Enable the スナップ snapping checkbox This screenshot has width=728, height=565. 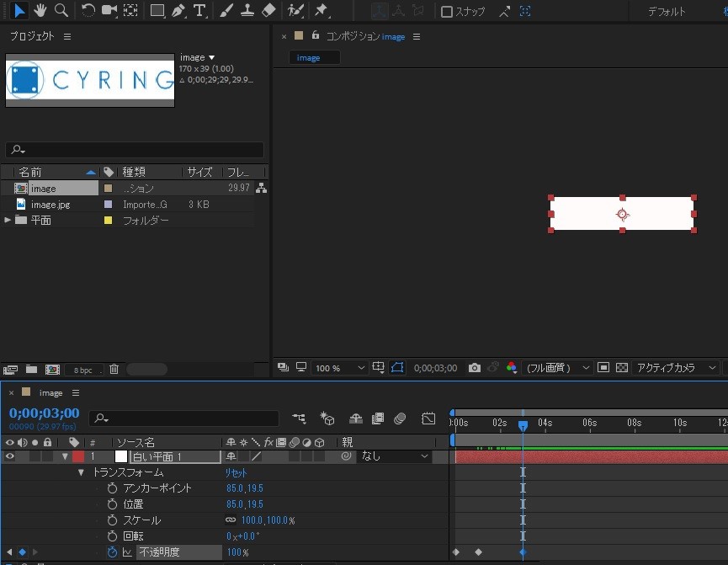point(447,12)
